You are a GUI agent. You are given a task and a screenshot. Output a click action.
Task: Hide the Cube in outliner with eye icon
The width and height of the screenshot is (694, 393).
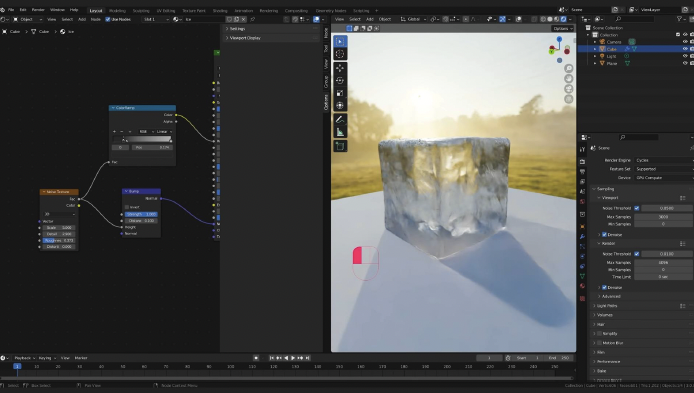[x=685, y=49]
